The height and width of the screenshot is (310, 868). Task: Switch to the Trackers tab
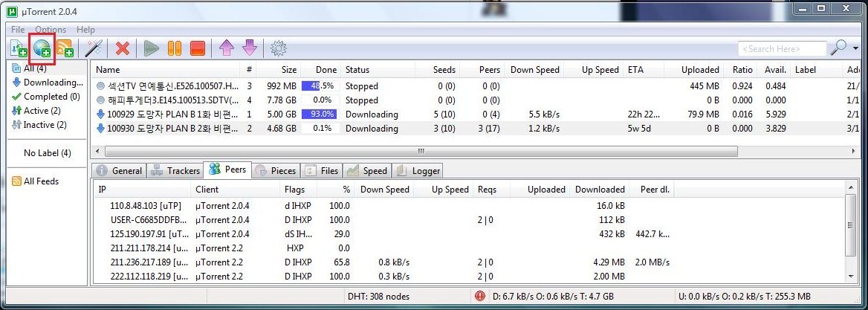tap(175, 170)
